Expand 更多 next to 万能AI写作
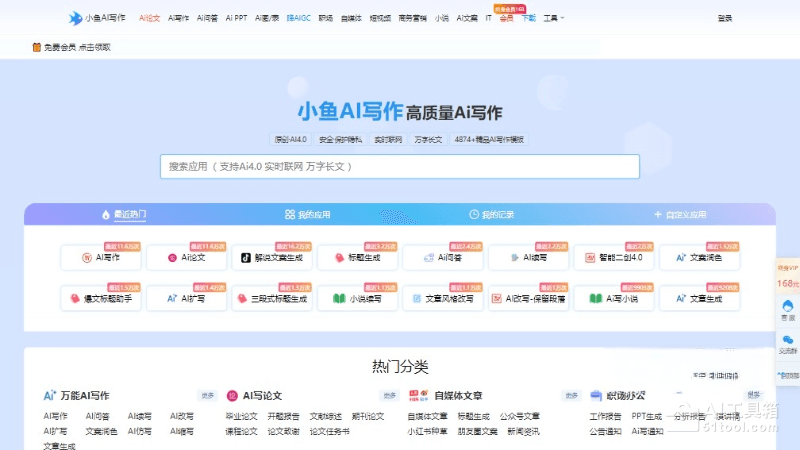The height and width of the screenshot is (450, 800). pyautogui.click(x=206, y=395)
